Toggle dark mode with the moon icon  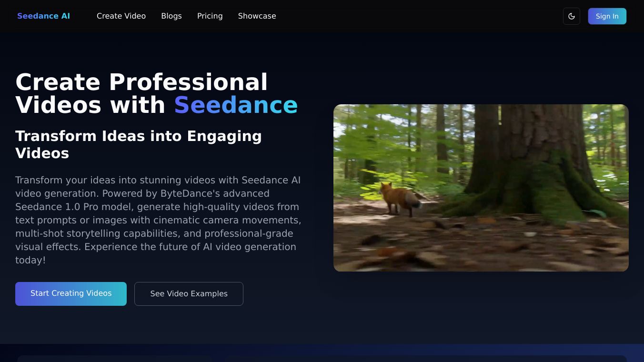[x=572, y=16]
